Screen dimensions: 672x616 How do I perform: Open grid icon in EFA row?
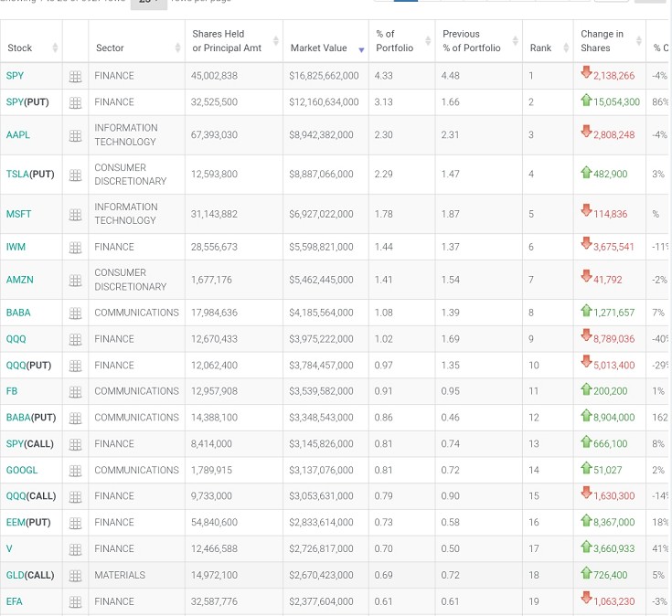tap(75, 602)
